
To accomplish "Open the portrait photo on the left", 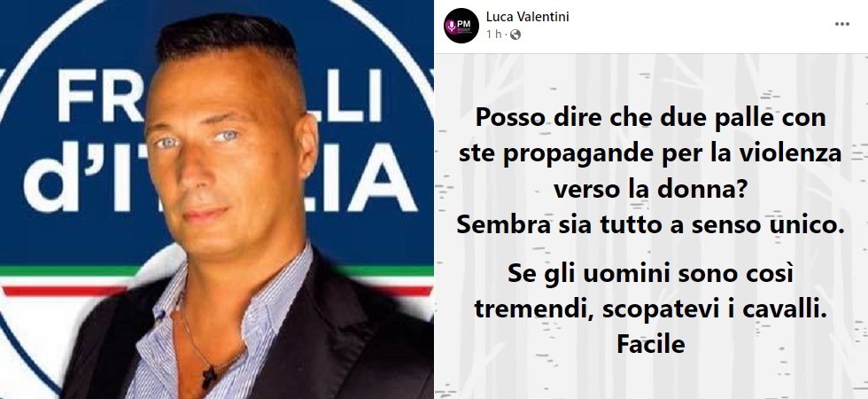I will [216, 199].
